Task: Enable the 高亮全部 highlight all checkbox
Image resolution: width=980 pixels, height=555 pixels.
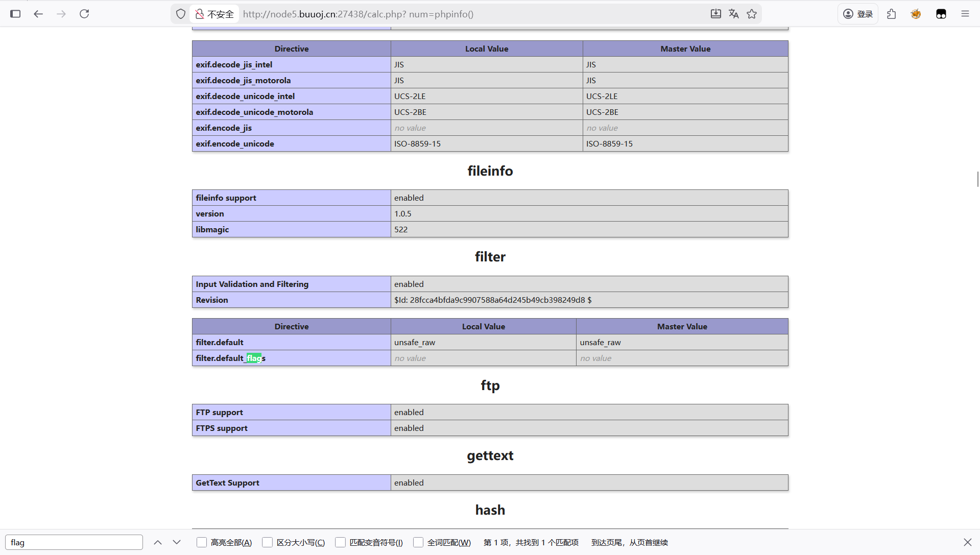Action: tap(202, 542)
